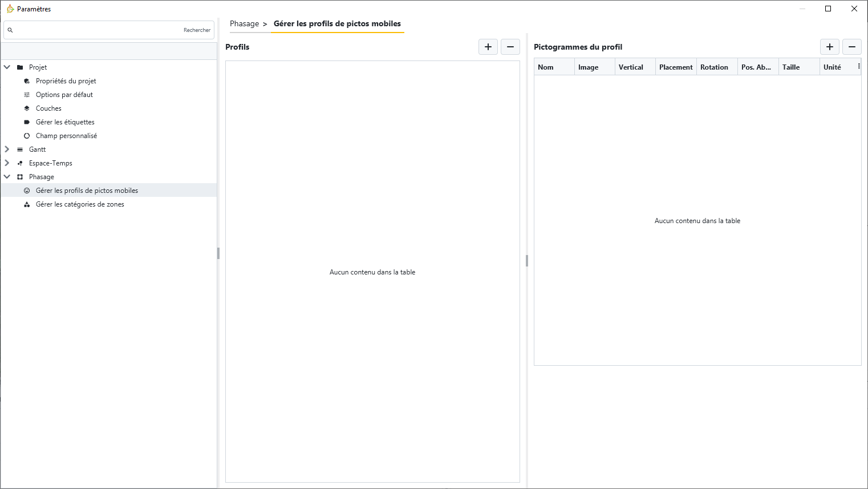Click the plus button in Profils panel
The image size is (868, 489).
(488, 47)
